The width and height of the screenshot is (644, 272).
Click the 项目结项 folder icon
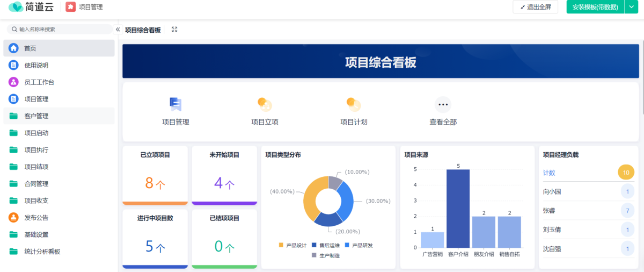click(x=14, y=167)
